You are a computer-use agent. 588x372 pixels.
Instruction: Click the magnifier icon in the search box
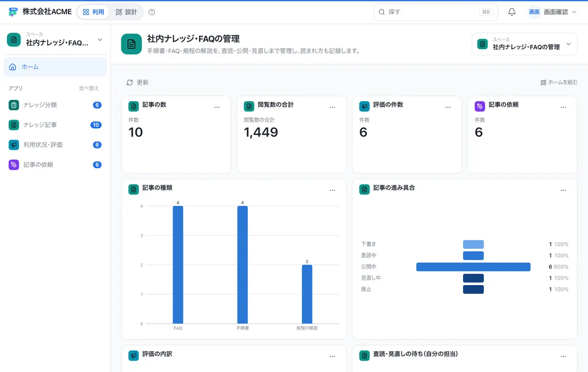(382, 12)
